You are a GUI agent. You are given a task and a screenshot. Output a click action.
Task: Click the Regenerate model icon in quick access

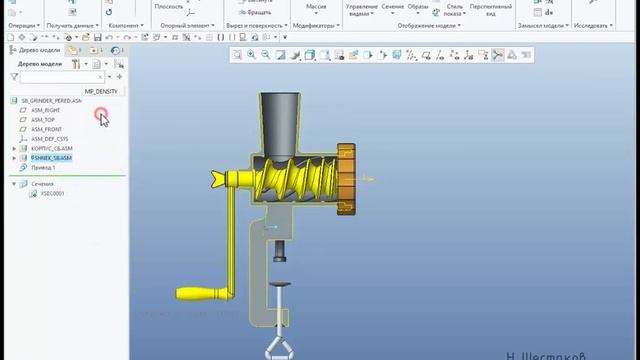[145, 38]
